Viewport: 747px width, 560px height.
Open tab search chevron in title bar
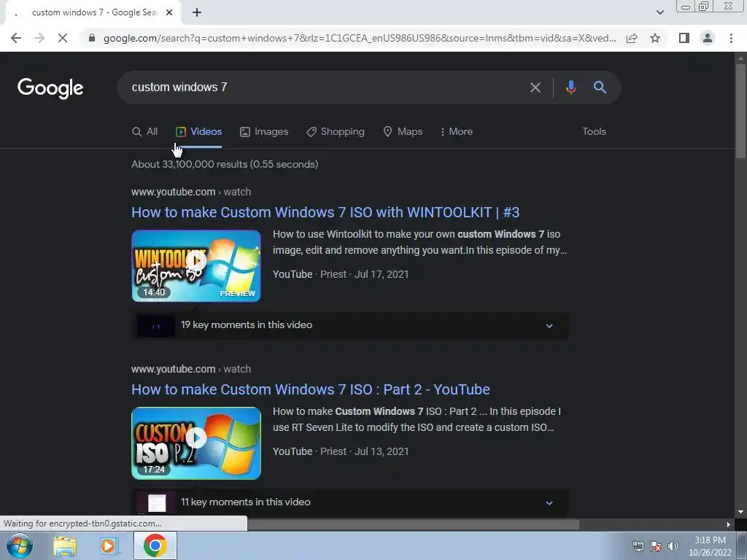tap(659, 12)
